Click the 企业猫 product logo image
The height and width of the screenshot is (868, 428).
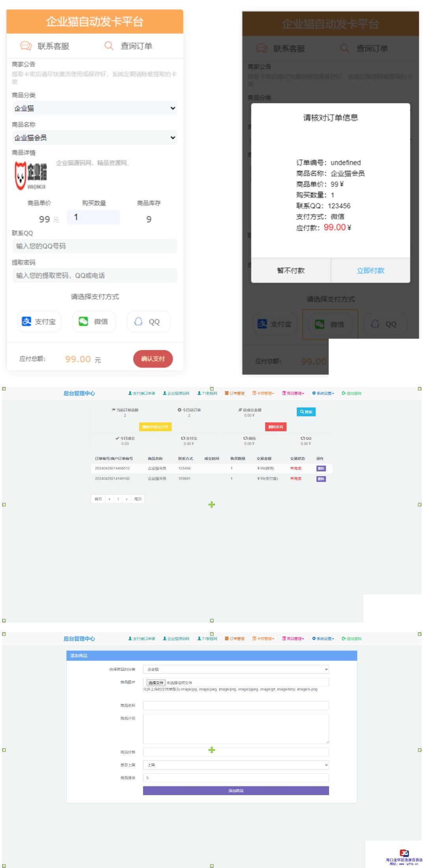(31, 176)
